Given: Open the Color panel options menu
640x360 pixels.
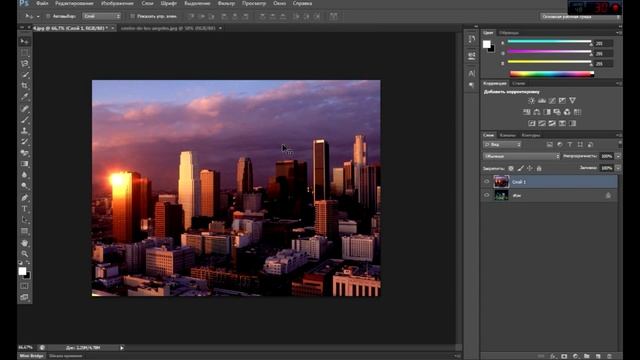Looking at the screenshot, I should [x=619, y=33].
